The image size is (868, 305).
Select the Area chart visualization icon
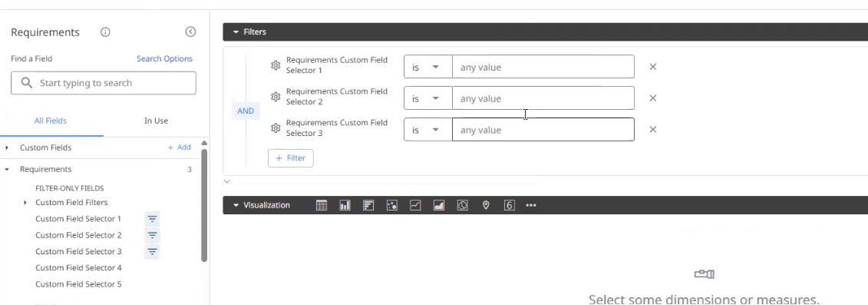[439, 205]
